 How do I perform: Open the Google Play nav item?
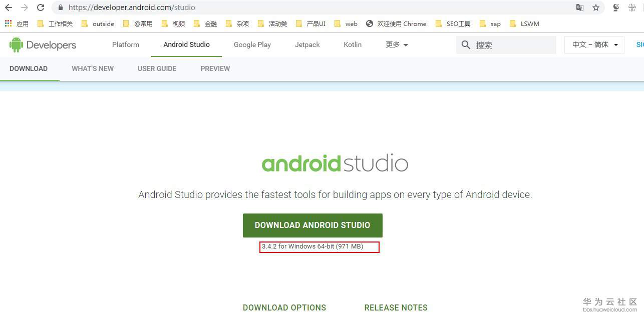coord(252,44)
